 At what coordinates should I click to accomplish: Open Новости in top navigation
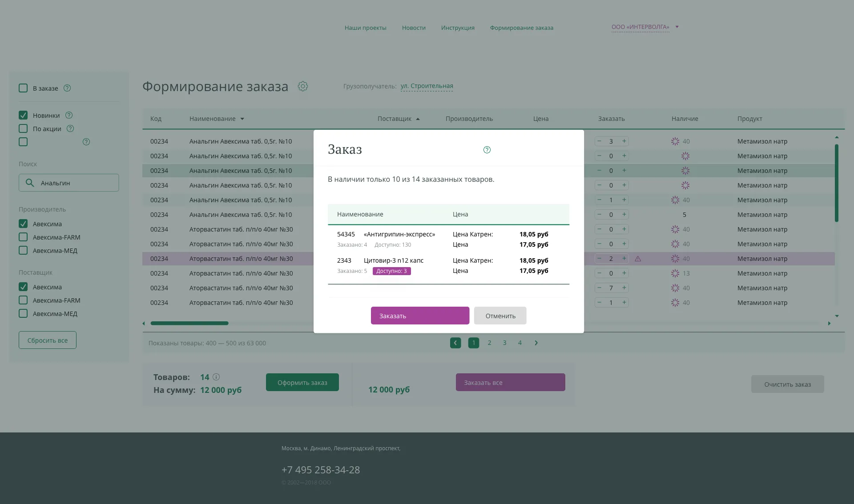(414, 28)
